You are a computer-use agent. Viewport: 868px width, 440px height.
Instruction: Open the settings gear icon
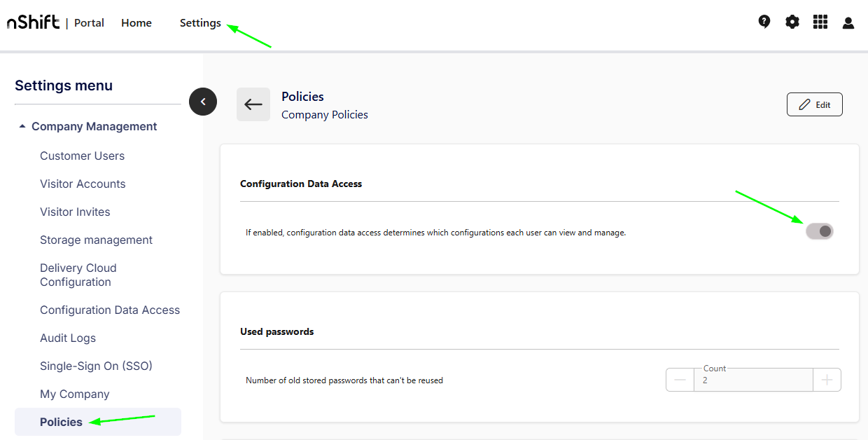[792, 22]
